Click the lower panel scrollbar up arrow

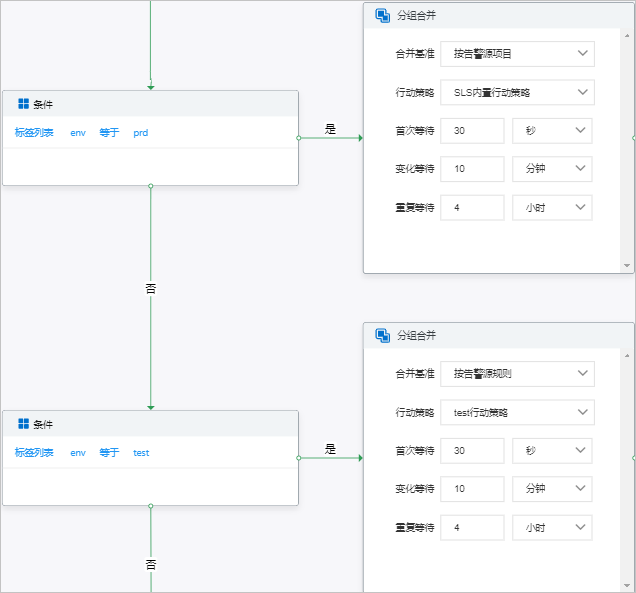pyautogui.click(x=627, y=356)
